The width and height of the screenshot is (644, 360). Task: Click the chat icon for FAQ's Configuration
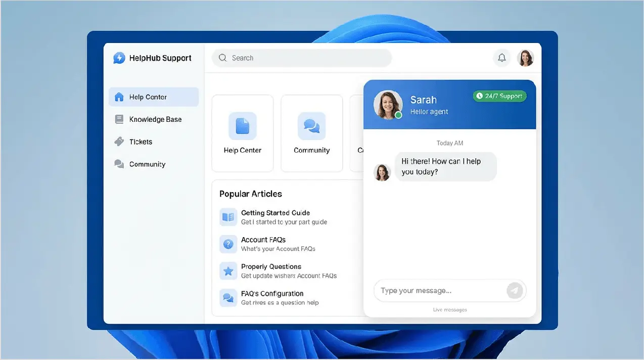[x=228, y=298]
